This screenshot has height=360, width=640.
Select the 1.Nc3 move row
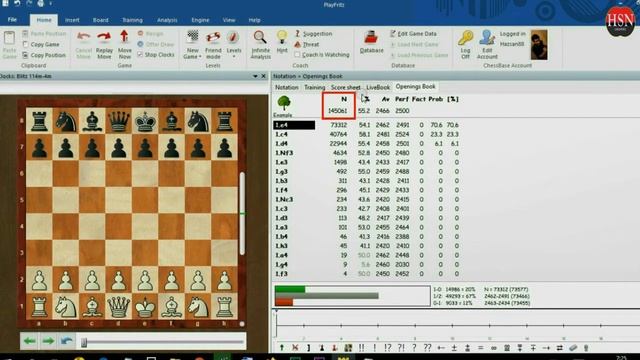point(367,200)
